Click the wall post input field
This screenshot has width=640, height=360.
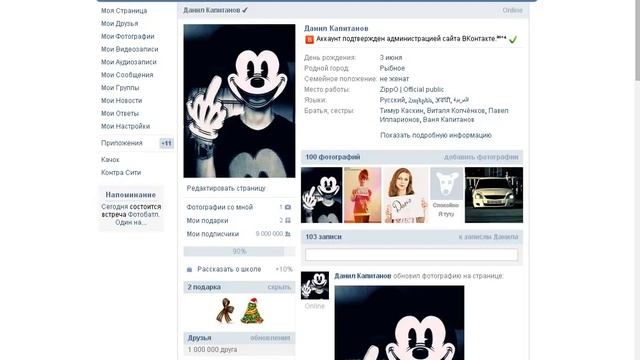[x=411, y=255]
